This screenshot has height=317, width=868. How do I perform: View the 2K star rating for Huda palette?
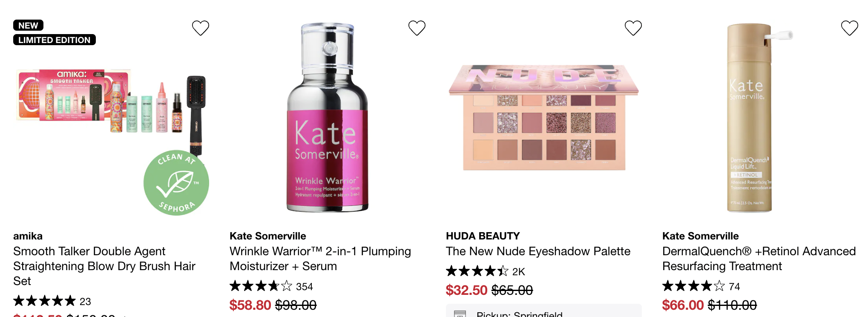(486, 271)
